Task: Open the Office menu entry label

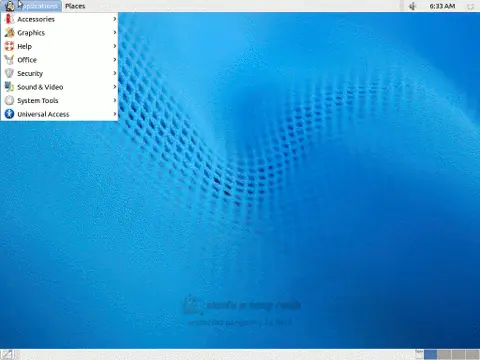Action: (x=27, y=60)
